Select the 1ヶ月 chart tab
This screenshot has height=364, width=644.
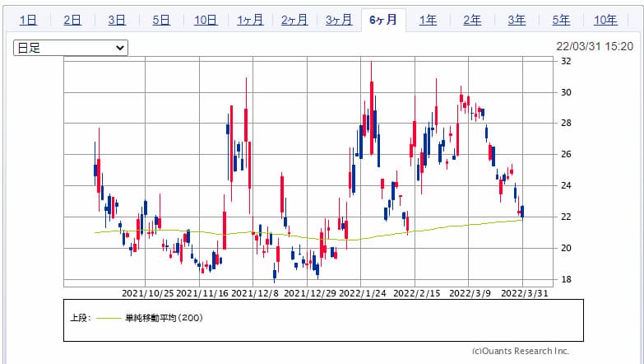pyautogui.click(x=250, y=20)
